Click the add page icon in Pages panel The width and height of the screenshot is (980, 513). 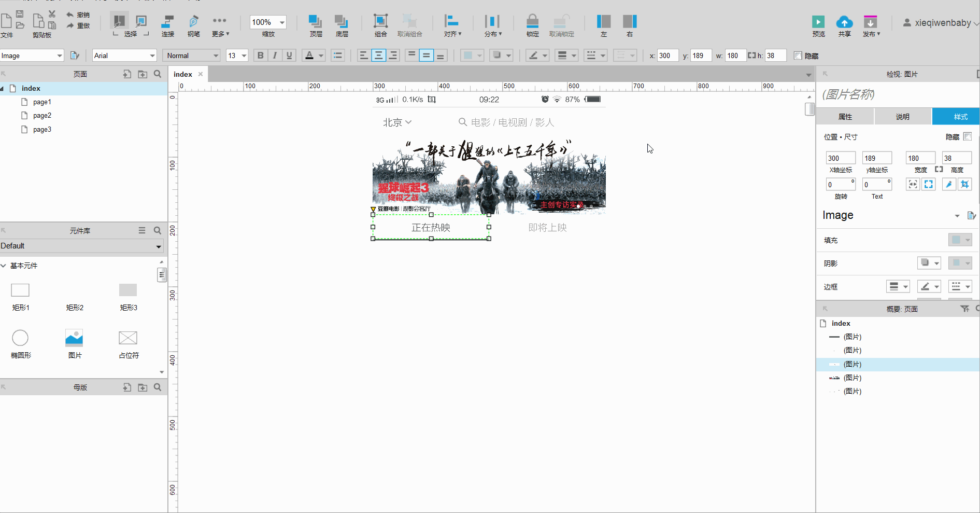pos(127,74)
